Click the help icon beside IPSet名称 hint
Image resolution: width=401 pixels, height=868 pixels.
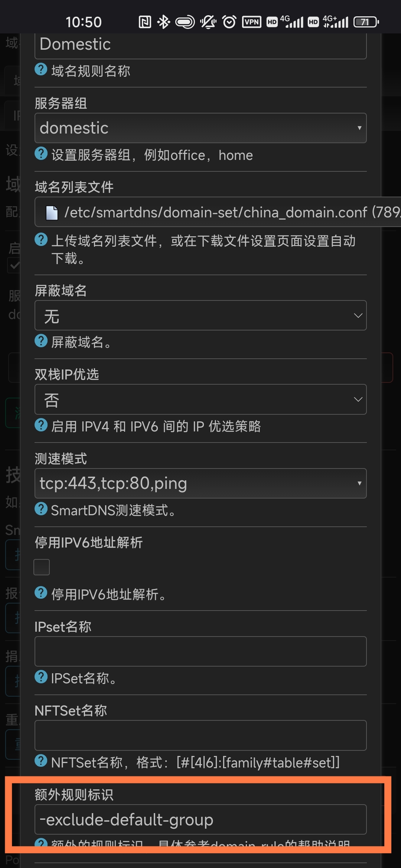(41, 677)
